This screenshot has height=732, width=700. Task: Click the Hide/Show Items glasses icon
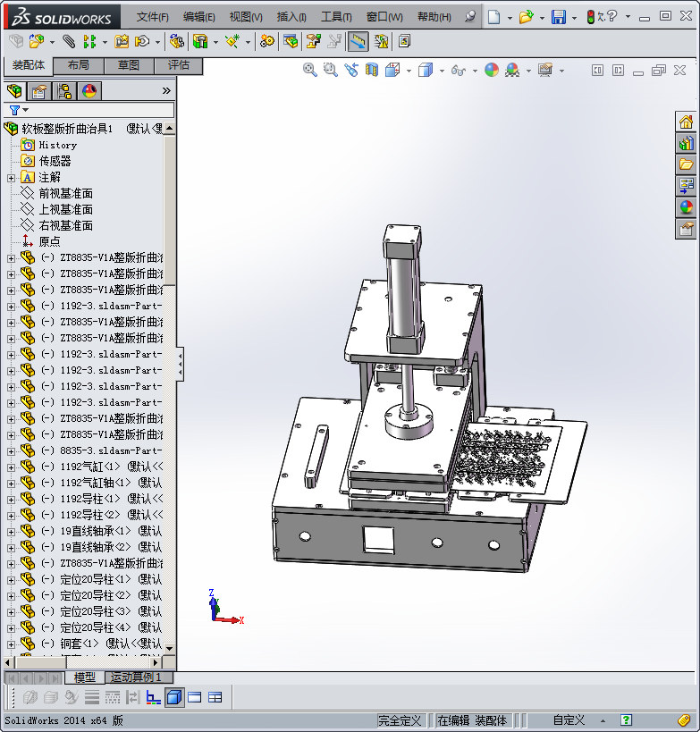coord(459,70)
